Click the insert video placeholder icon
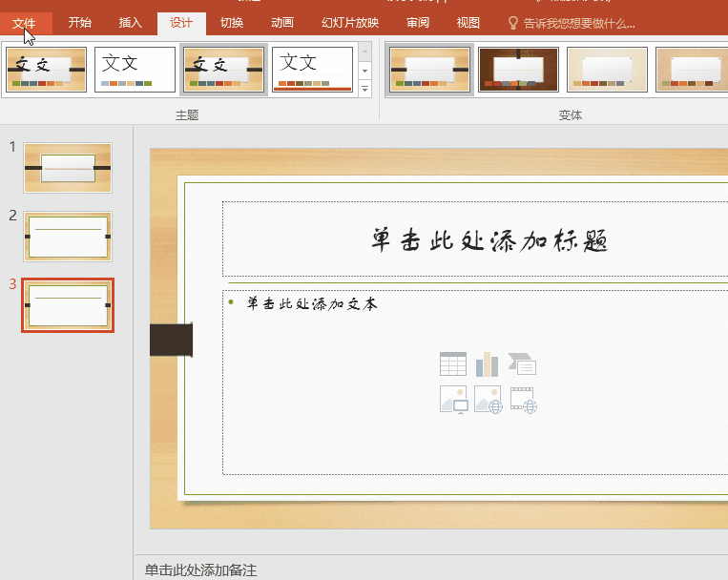 point(523,399)
